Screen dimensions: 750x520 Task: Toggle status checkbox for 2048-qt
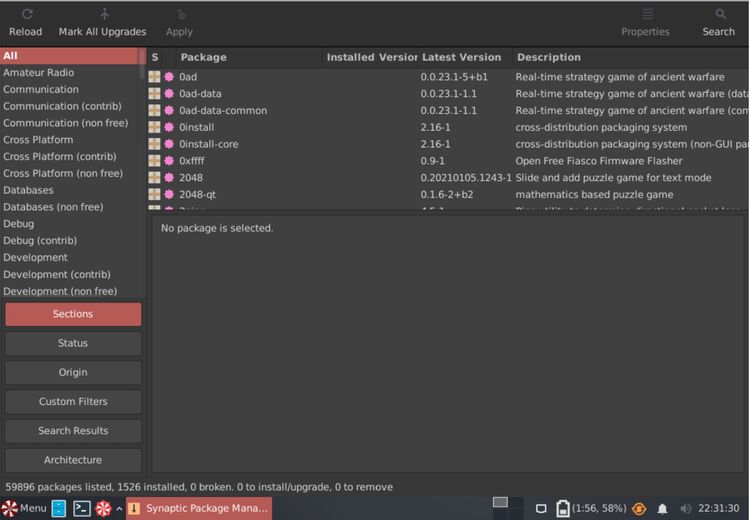[x=154, y=194]
